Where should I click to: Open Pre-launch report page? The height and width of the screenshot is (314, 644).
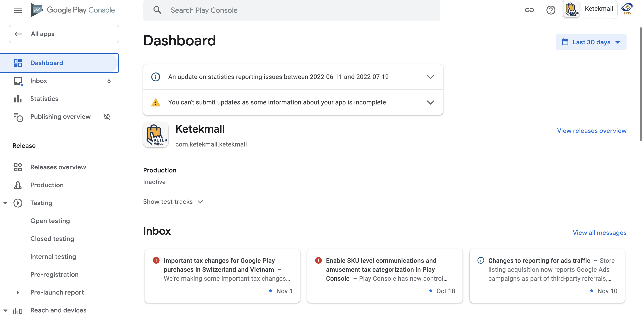(x=57, y=293)
